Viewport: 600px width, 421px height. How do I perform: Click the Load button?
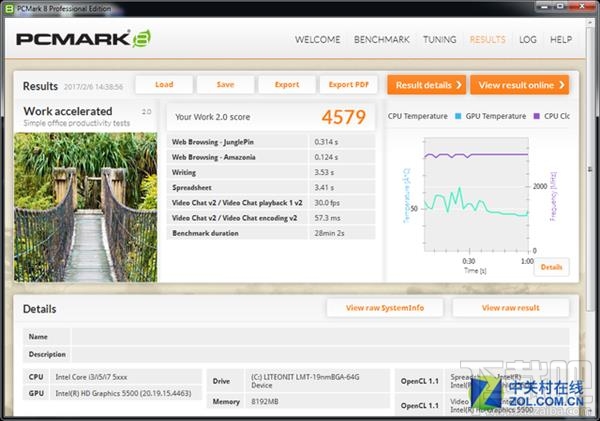164,85
